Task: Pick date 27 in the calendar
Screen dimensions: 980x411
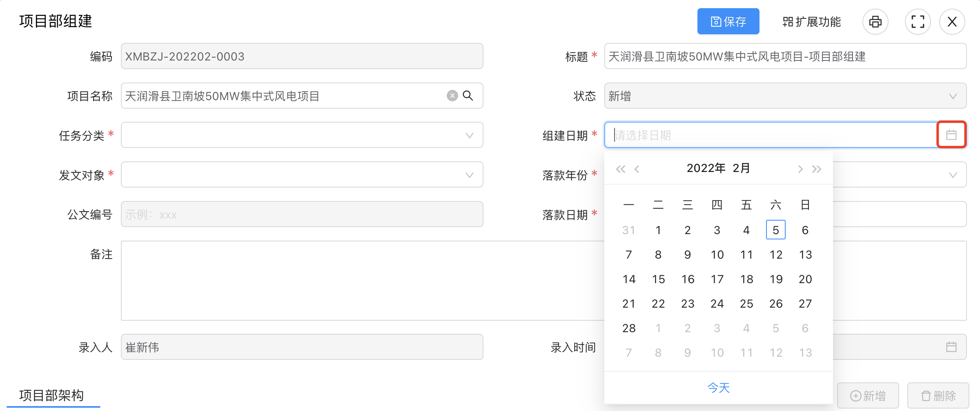Action: tap(805, 303)
